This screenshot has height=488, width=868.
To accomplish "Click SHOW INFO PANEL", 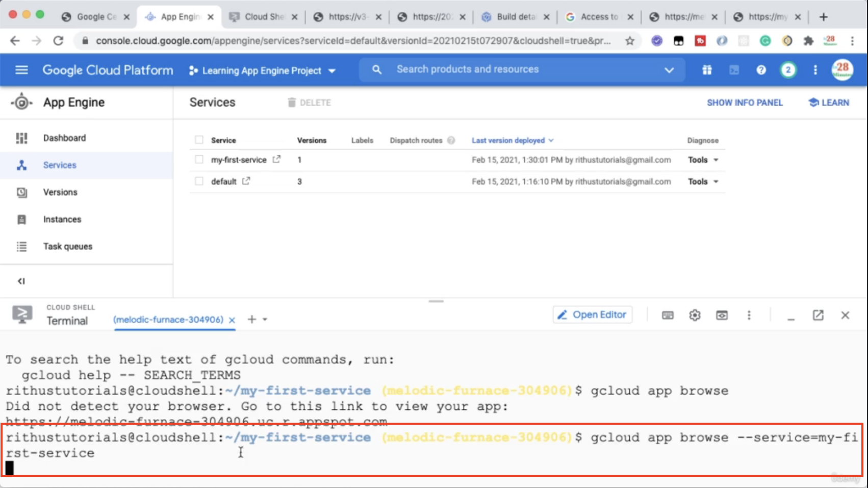I will click(x=745, y=103).
